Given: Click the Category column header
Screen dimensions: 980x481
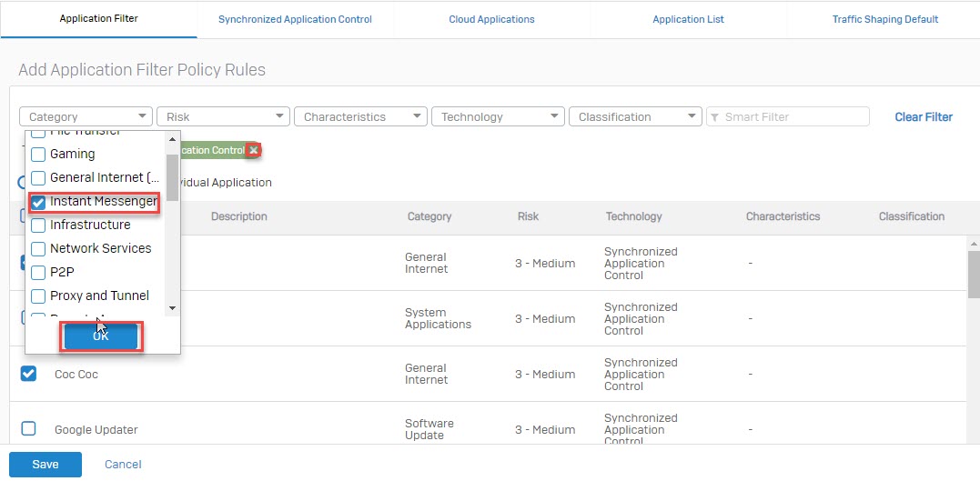Looking at the screenshot, I should [x=429, y=216].
